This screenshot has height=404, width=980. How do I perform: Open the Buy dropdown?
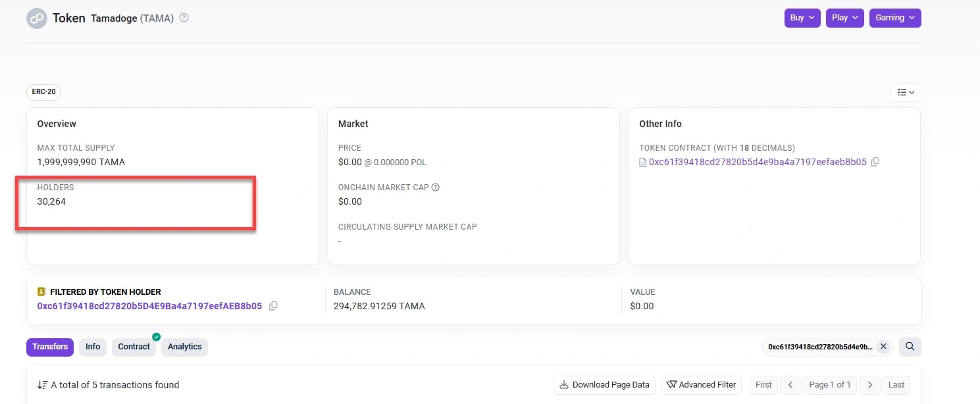802,18
